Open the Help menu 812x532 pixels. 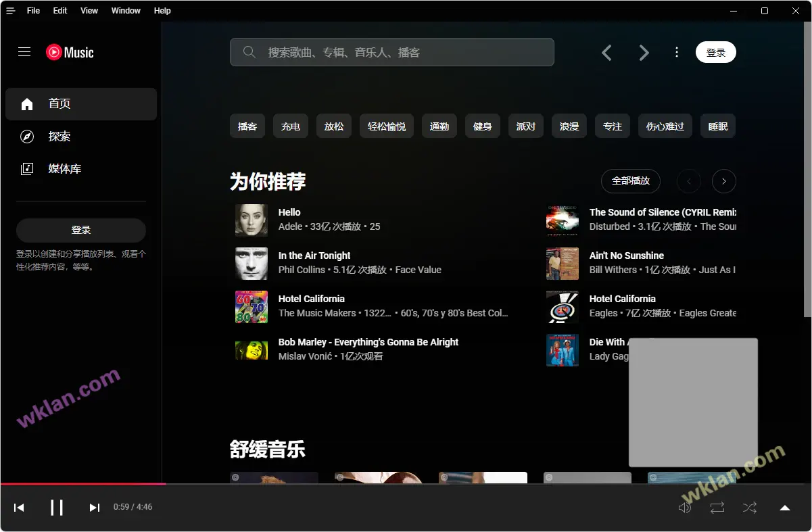pyautogui.click(x=162, y=11)
